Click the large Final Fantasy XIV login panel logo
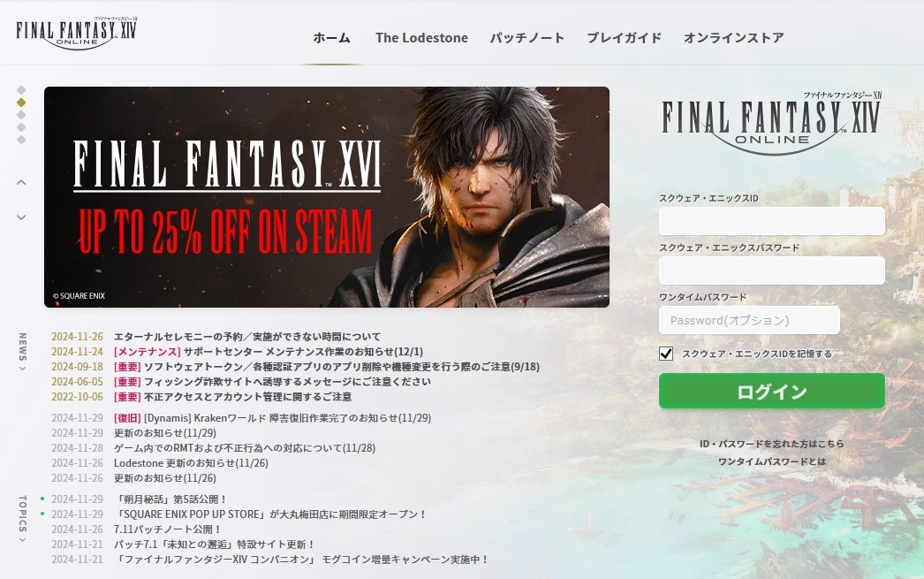 pyautogui.click(x=771, y=123)
